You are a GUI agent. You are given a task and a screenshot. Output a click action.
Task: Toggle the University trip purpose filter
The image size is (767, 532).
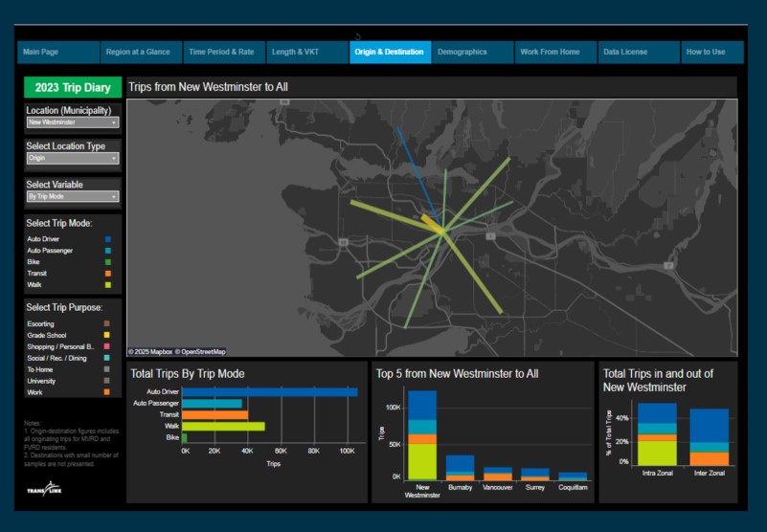107,381
